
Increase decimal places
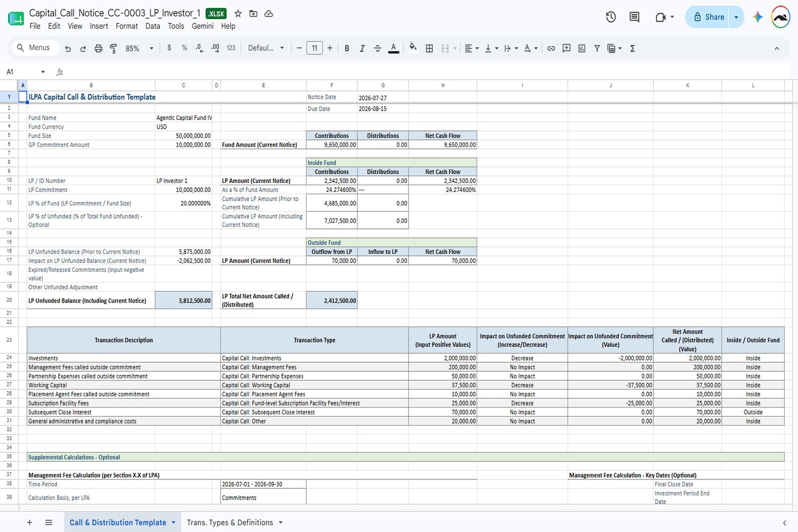pos(215,48)
